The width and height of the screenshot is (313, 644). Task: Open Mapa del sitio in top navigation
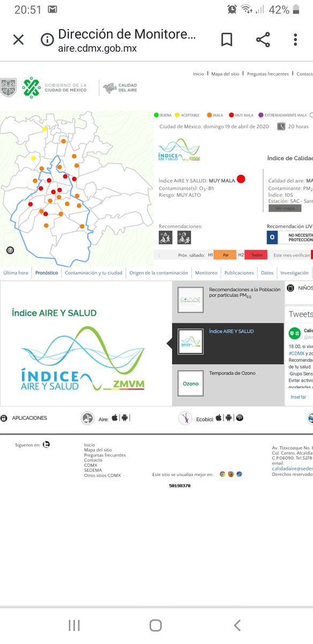click(x=225, y=74)
